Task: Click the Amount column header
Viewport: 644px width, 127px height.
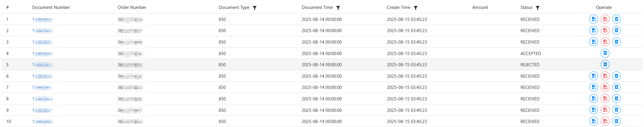Action: click(480, 7)
